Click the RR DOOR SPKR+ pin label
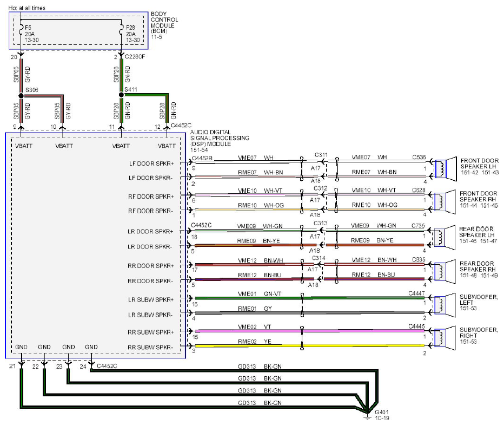The image size is (504, 425). (x=151, y=266)
